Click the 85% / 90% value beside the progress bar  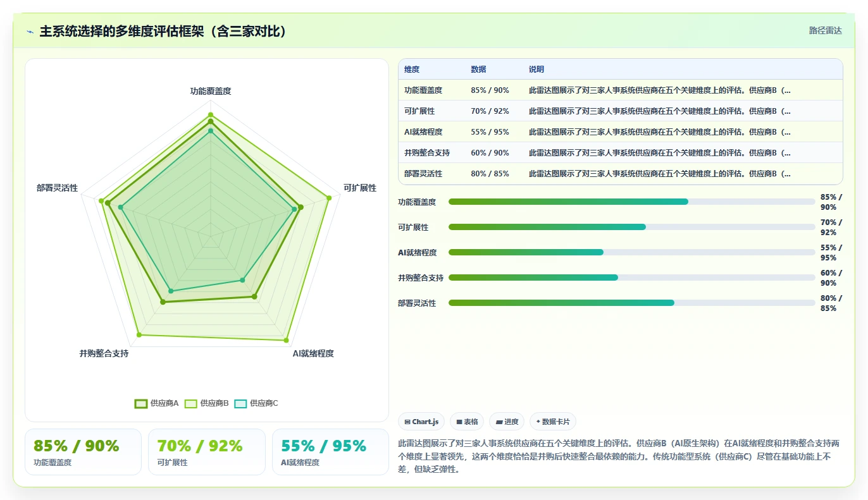coord(831,202)
